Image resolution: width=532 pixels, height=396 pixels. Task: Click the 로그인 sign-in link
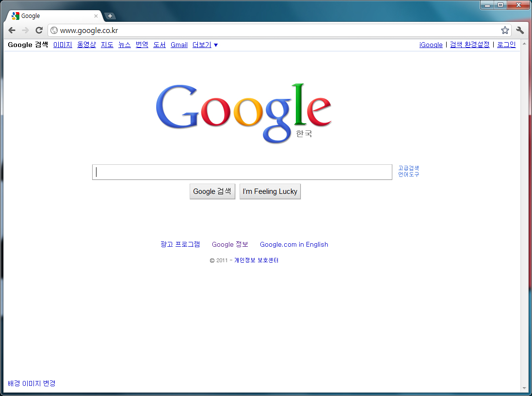tap(506, 45)
